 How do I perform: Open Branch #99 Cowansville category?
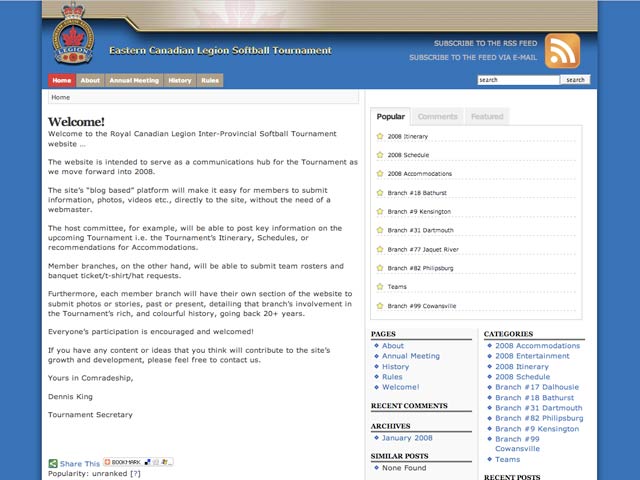(518, 444)
